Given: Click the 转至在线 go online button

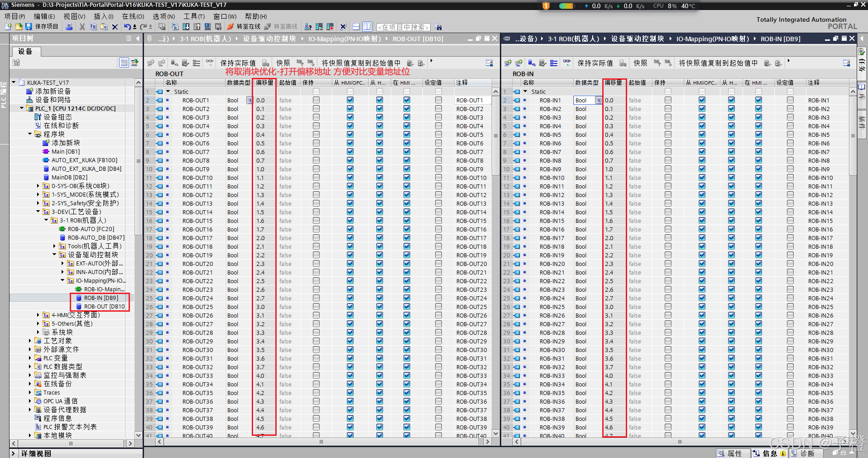Looking at the screenshot, I should point(244,27).
